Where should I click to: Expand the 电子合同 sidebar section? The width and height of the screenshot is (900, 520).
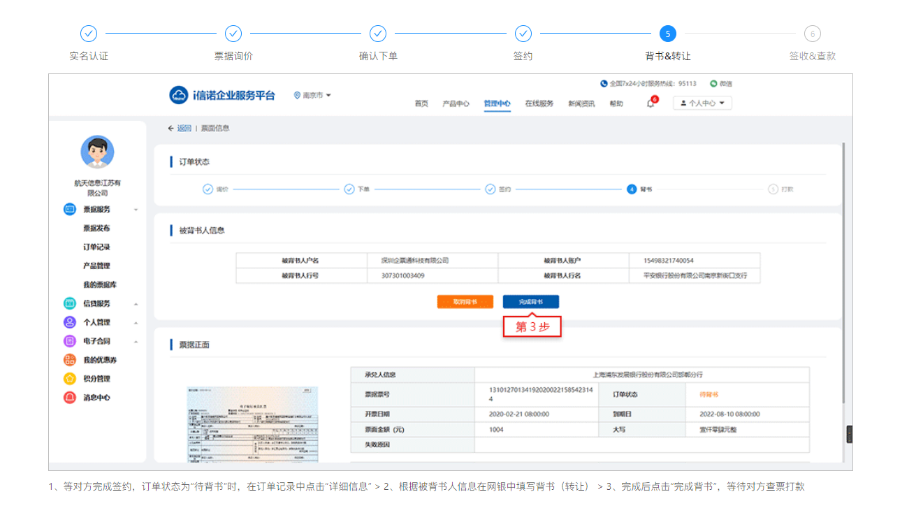coord(136,341)
